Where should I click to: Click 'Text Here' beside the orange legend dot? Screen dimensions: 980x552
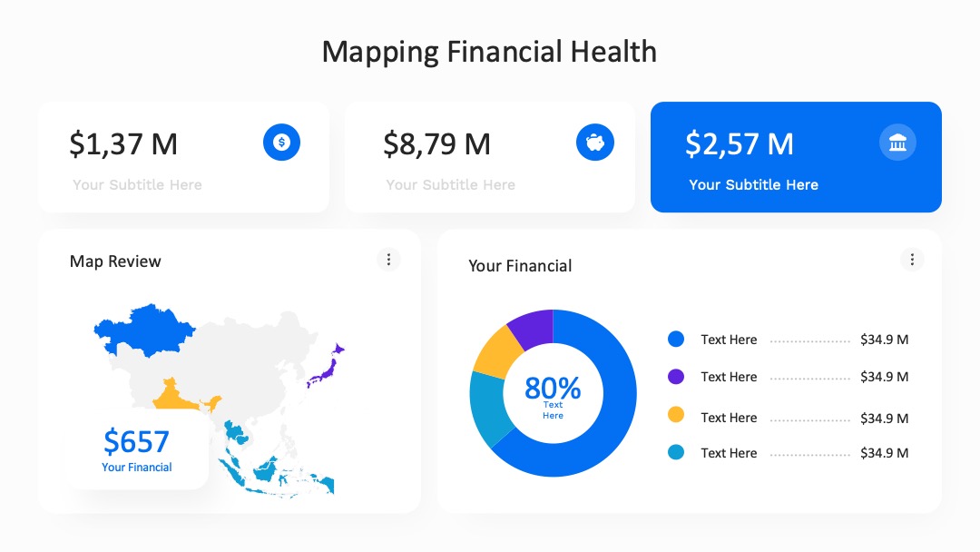[729, 418]
